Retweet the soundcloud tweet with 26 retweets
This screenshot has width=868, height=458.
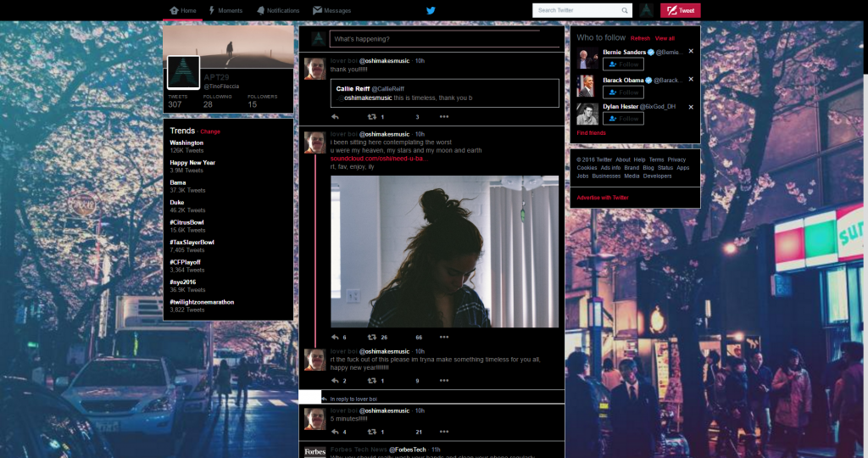click(372, 337)
